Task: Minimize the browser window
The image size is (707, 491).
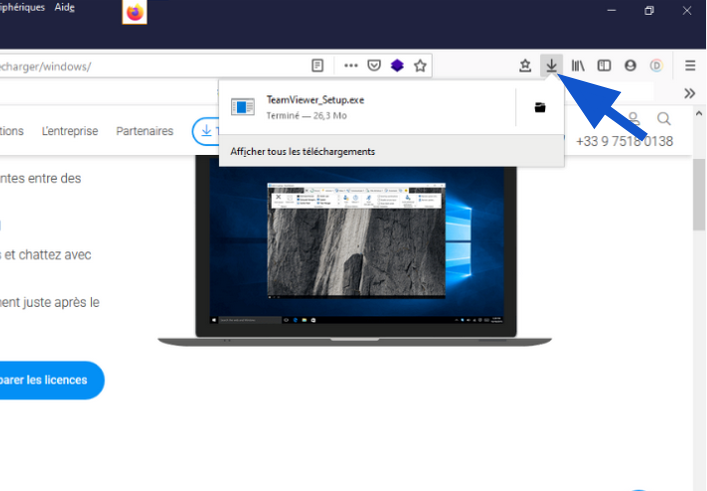Action: [x=611, y=10]
